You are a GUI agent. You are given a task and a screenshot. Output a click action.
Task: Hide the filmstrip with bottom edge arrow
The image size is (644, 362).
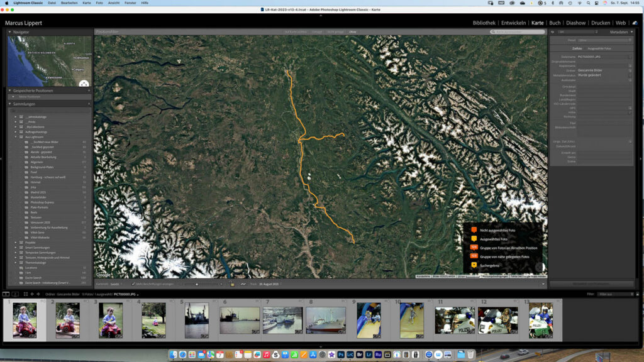click(x=321, y=347)
